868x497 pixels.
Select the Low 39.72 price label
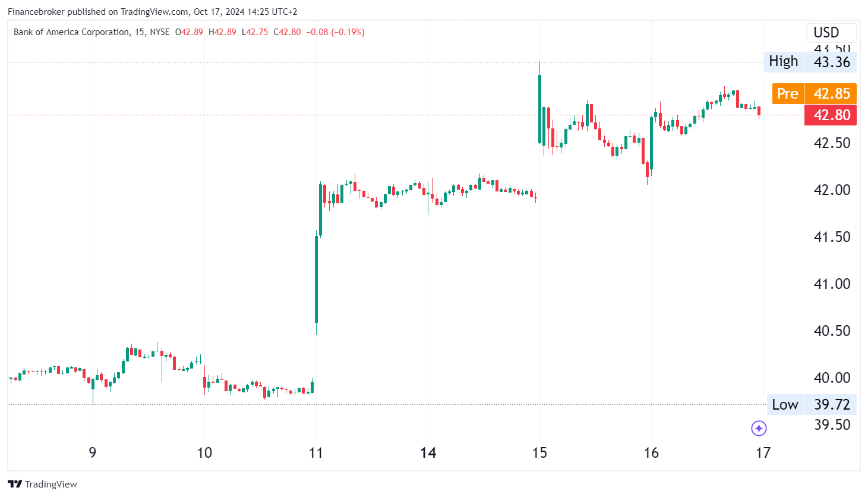[x=811, y=404]
